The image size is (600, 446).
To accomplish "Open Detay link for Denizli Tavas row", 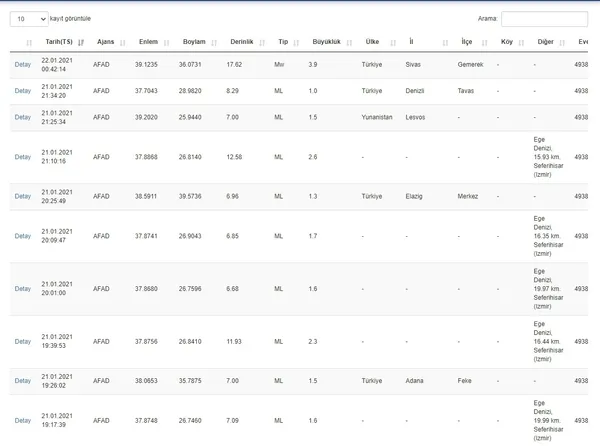I will click(23, 90).
